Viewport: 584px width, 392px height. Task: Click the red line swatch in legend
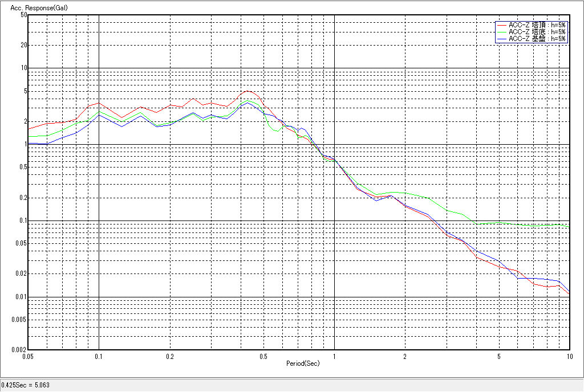point(501,25)
